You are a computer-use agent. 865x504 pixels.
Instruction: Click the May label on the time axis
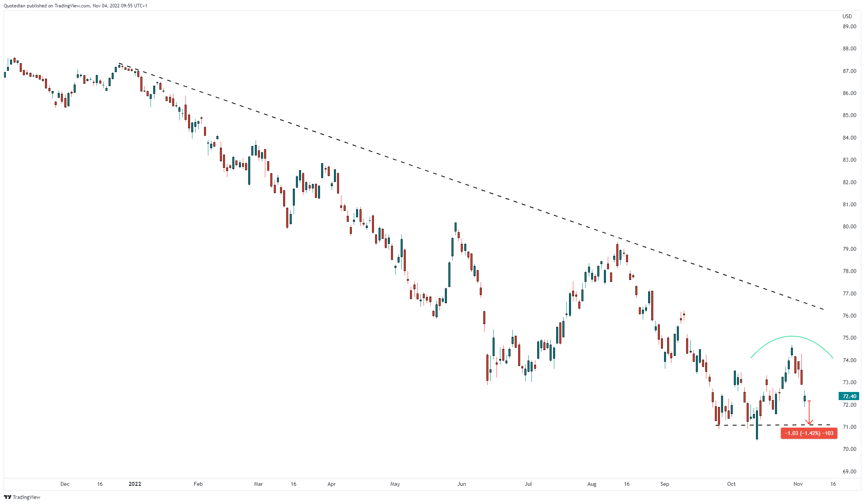point(395,484)
